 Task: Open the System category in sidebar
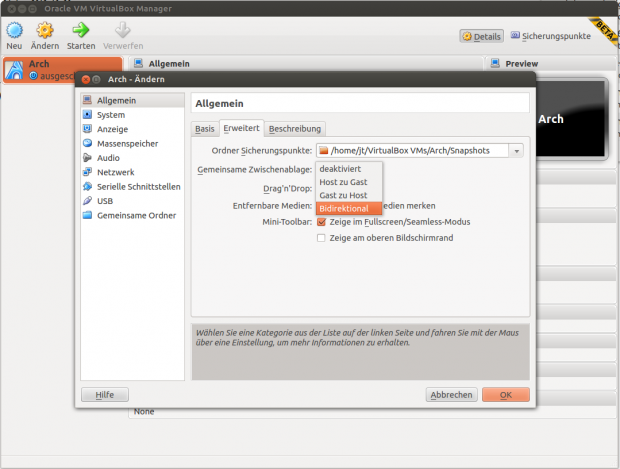click(x=110, y=115)
